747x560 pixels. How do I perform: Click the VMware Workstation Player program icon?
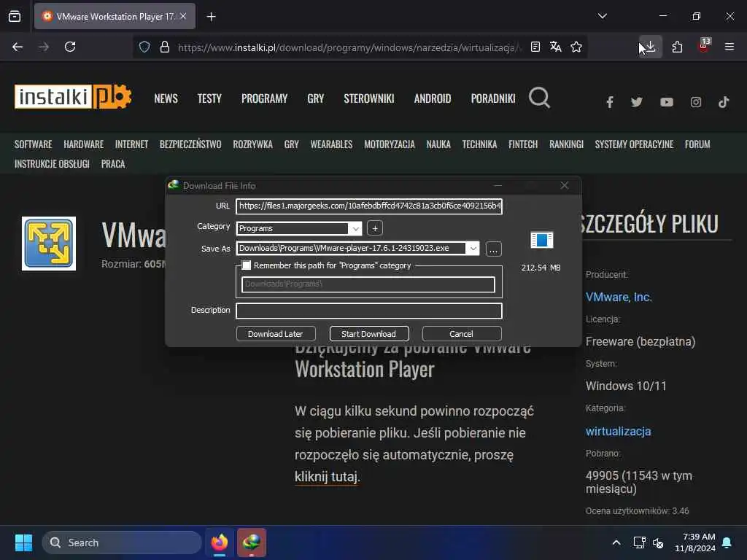(49, 244)
